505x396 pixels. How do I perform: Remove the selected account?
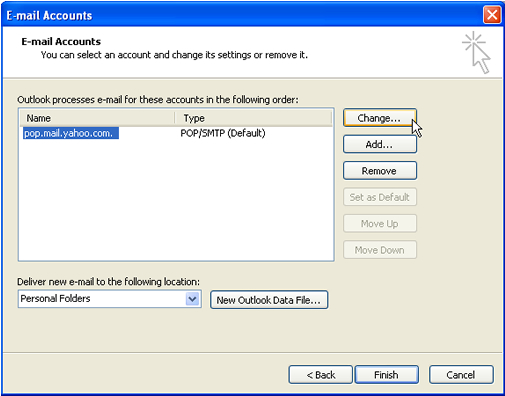pos(380,171)
